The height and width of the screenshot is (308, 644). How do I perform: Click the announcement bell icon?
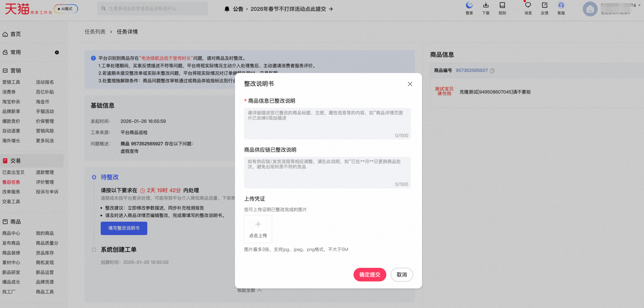tap(227, 9)
